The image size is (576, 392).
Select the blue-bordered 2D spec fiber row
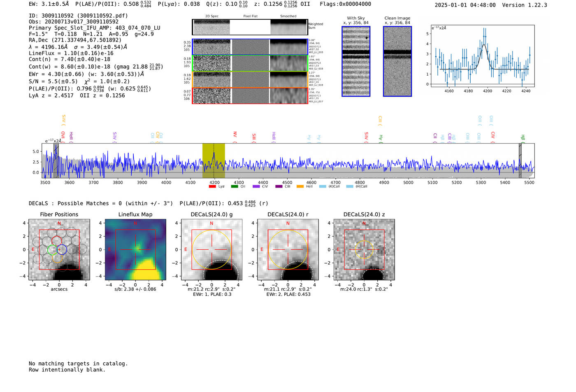pyautogui.click(x=250, y=47)
